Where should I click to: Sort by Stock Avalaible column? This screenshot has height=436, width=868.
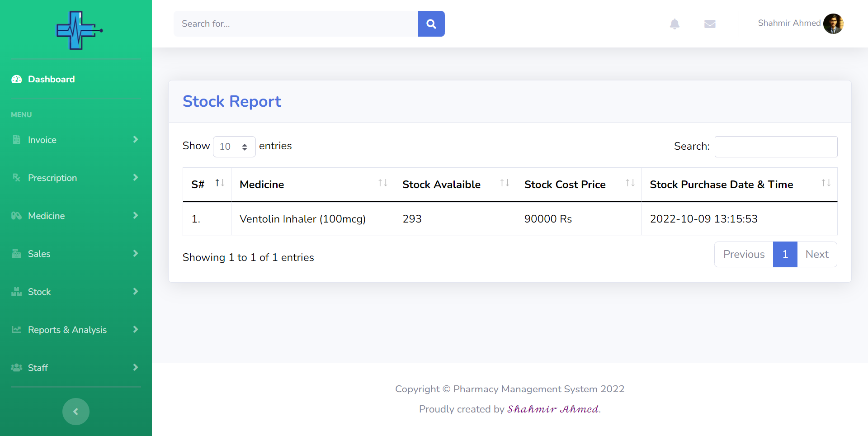(505, 183)
